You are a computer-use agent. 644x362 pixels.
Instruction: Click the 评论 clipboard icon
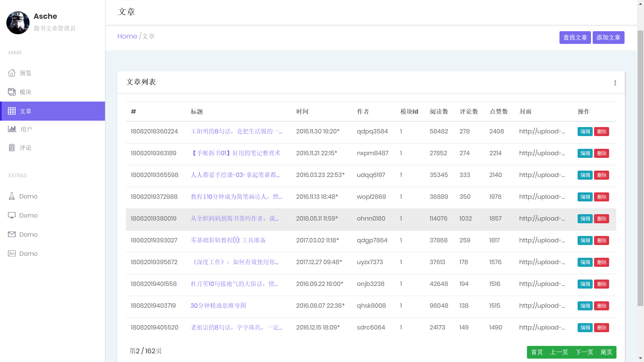(12, 147)
